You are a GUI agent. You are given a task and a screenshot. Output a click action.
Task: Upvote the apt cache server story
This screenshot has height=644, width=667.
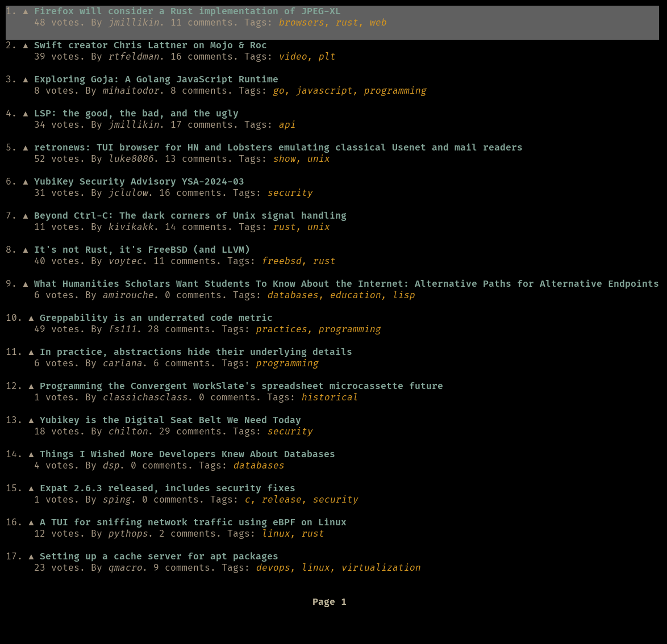[31, 557]
